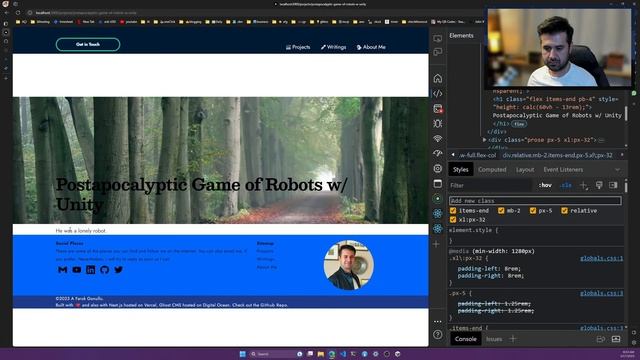The width and height of the screenshot is (640, 360).
Task: Click the Twitter bird icon in the footer
Action: [119, 270]
